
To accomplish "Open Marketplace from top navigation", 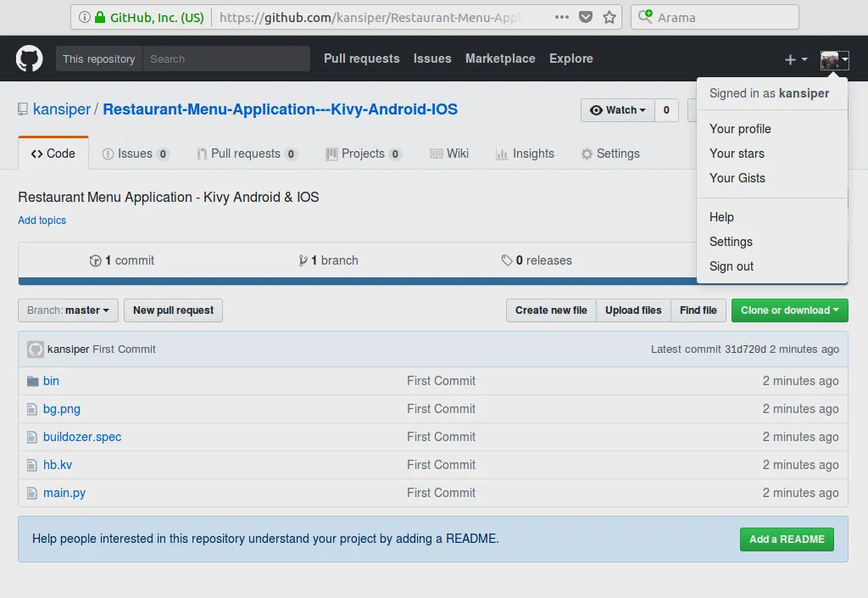I will [x=500, y=59].
